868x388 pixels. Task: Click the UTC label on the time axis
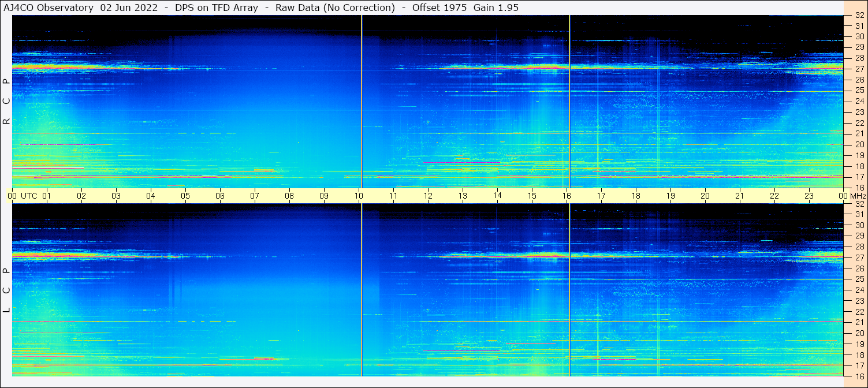tap(29, 196)
